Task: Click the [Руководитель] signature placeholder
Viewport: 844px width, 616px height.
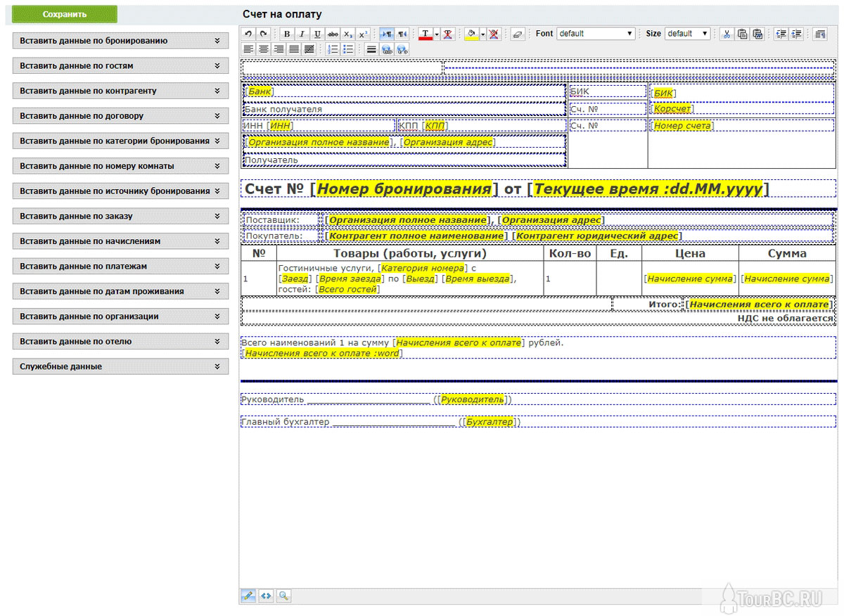Action: [473, 399]
